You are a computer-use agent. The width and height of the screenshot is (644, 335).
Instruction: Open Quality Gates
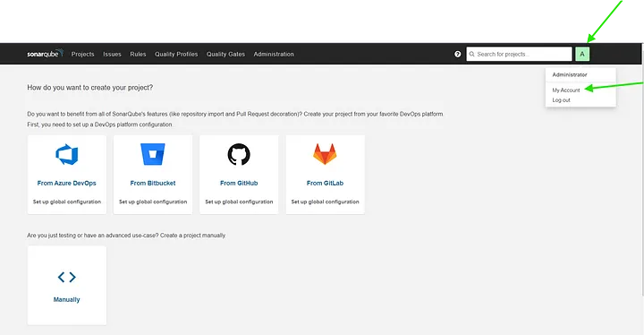coord(225,54)
